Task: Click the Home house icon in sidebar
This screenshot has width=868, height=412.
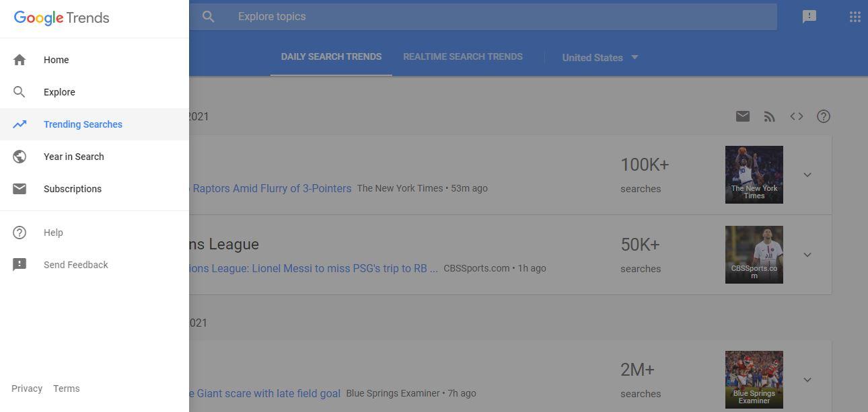Action: [x=20, y=60]
